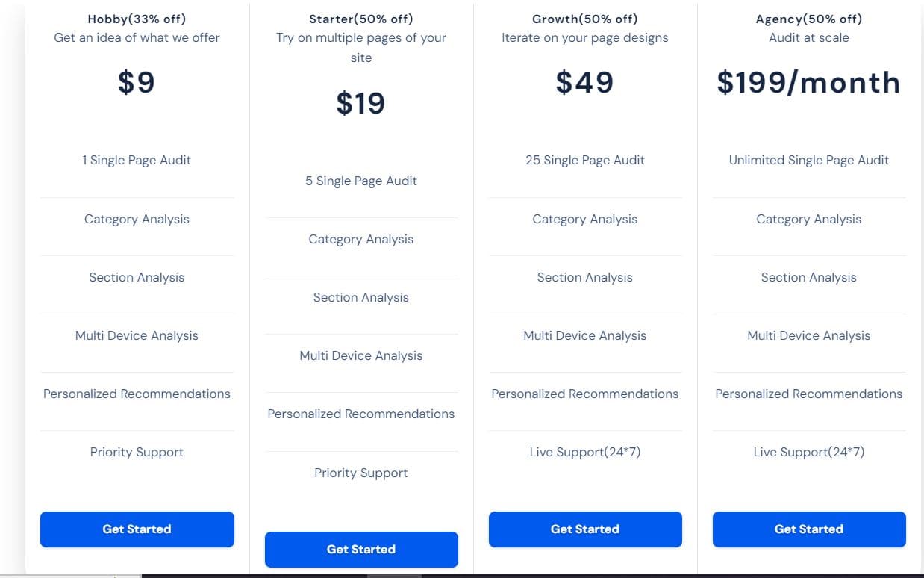Select the Starter(50% off) plan title

click(360, 19)
